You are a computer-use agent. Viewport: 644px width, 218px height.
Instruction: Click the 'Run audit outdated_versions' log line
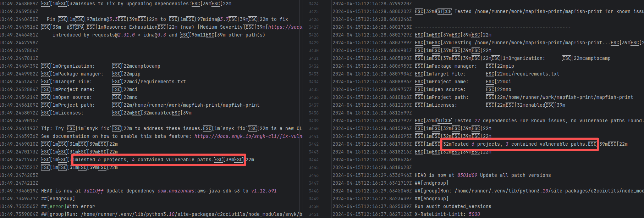coord(453,207)
